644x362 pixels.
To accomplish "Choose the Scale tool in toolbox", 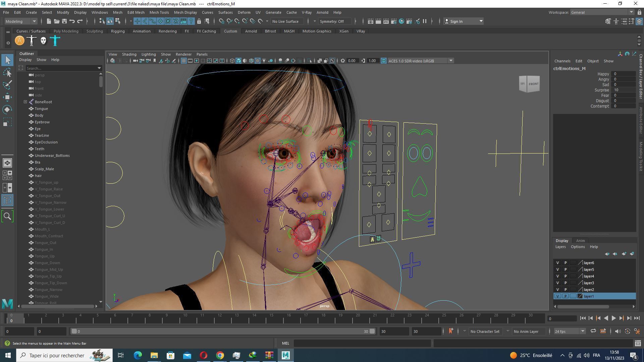I will click(7, 122).
